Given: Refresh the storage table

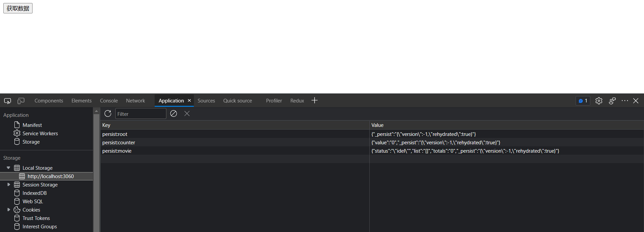Looking at the screenshot, I should (108, 113).
